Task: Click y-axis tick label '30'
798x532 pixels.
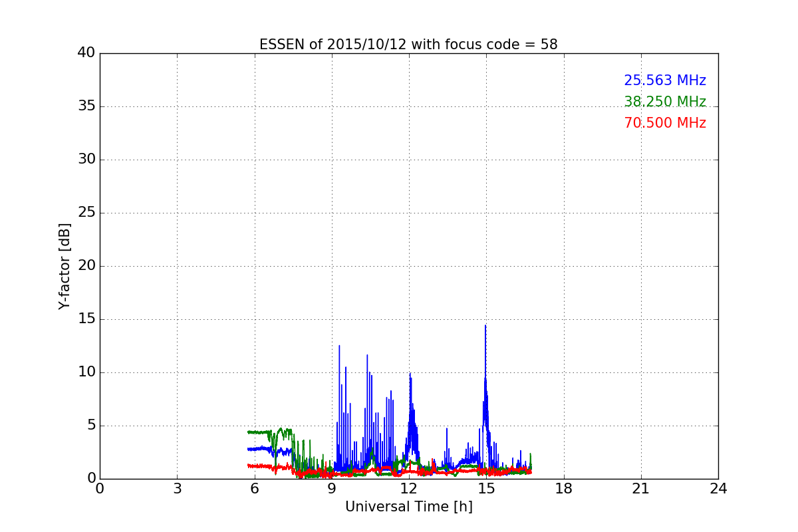Action: [x=86, y=160]
